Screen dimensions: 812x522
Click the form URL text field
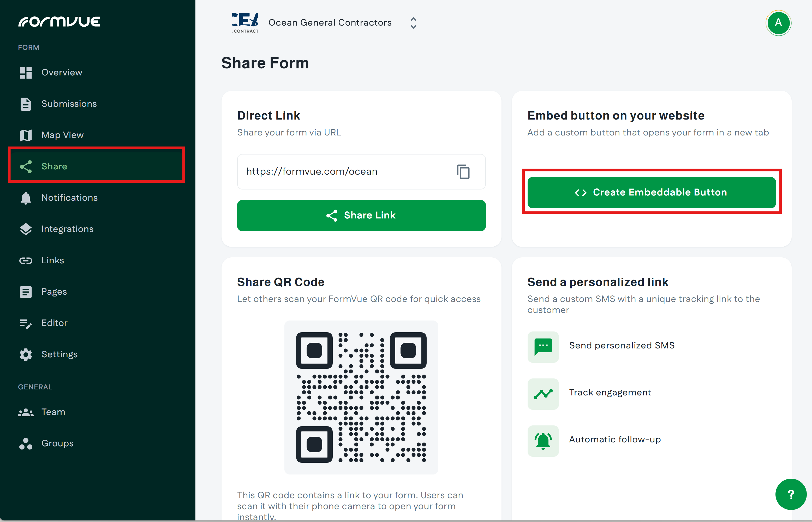click(345, 171)
